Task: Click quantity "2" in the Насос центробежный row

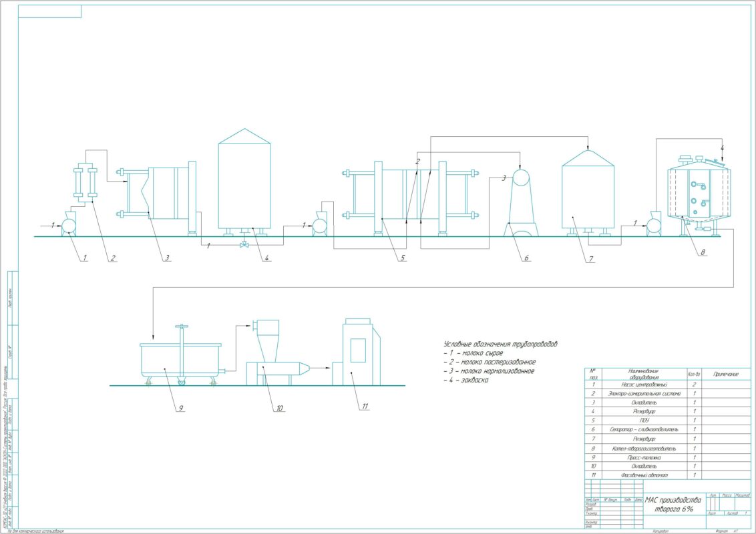Action: pyautogui.click(x=695, y=384)
